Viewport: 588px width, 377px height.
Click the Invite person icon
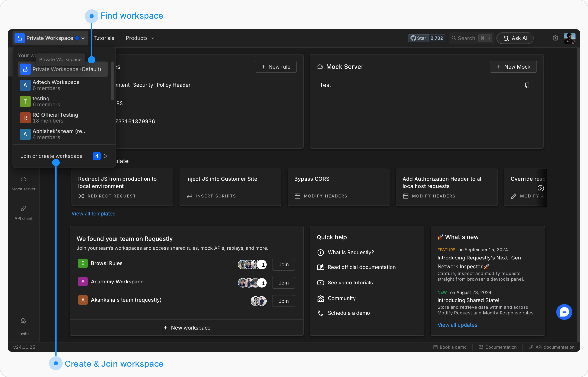(x=24, y=321)
